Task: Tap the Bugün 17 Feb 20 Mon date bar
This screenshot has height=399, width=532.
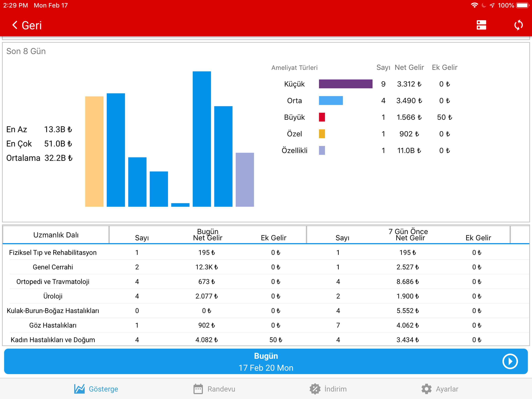Action: pos(266,361)
